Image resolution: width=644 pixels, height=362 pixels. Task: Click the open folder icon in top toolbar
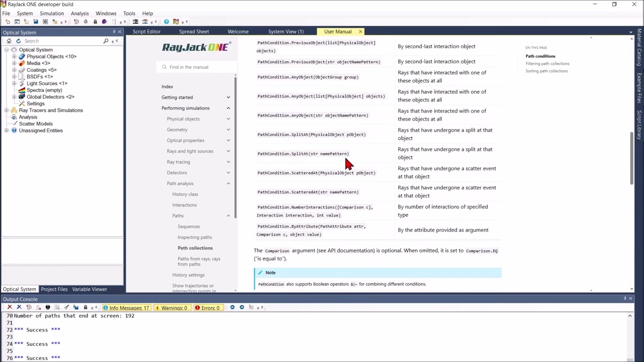tap(26, 22)
